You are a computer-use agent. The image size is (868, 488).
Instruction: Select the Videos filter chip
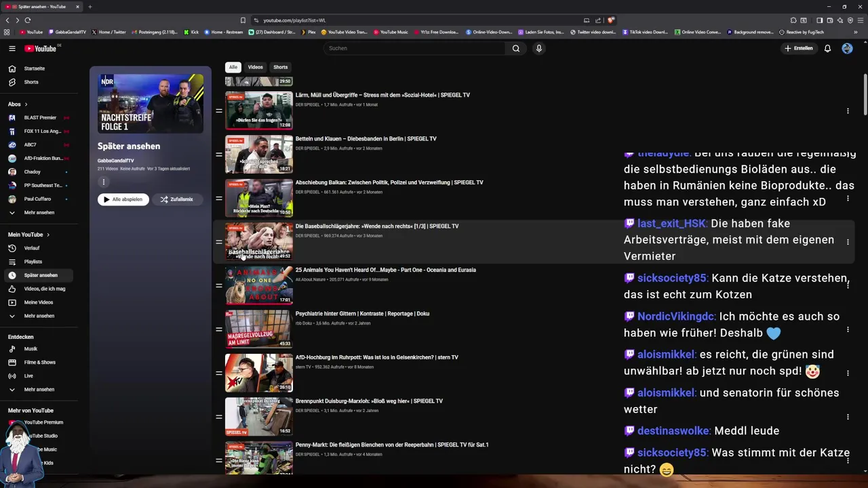tap(255, 67)
